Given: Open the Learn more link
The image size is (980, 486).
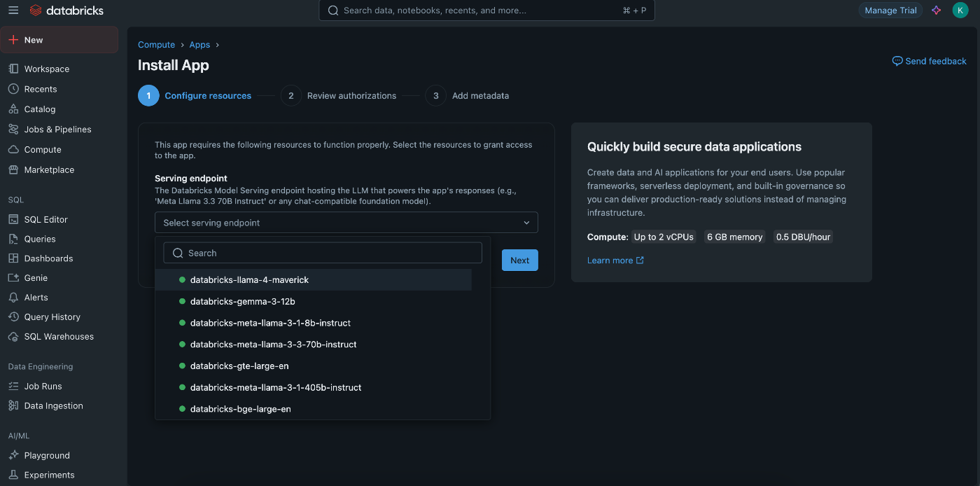Looking at the screenshot, I should (616, 261).
